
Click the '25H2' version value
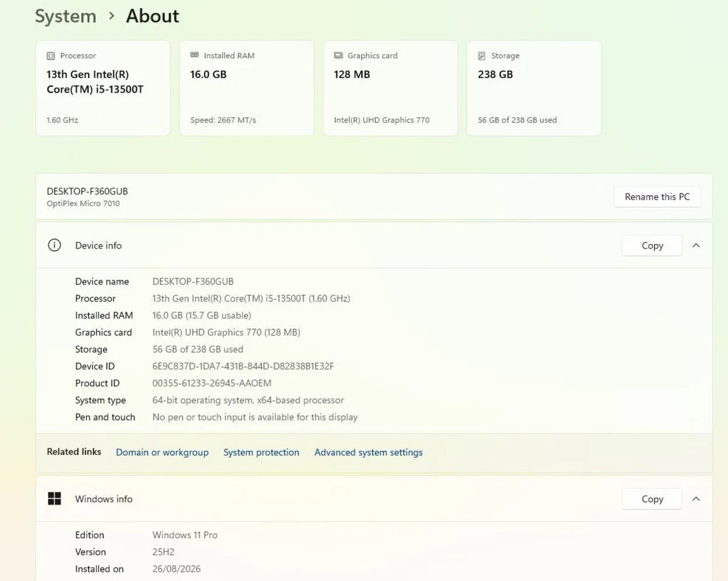(x=163, y=552)
